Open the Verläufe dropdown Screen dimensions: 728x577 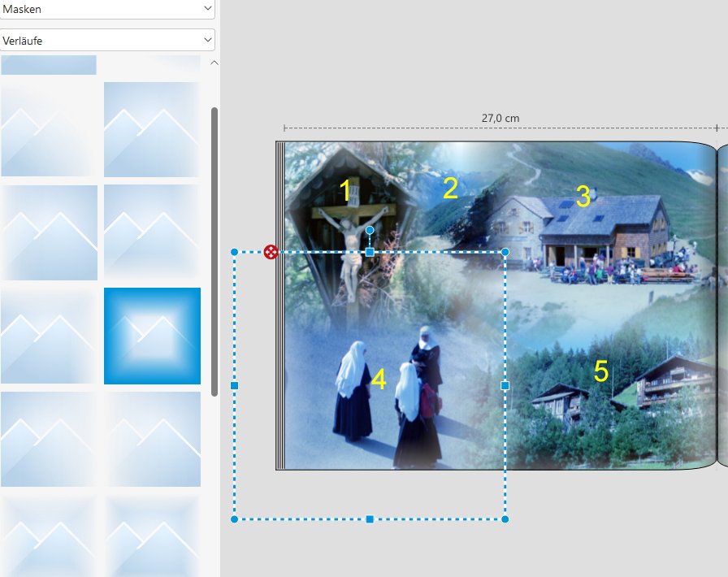(x=106, y=41)
